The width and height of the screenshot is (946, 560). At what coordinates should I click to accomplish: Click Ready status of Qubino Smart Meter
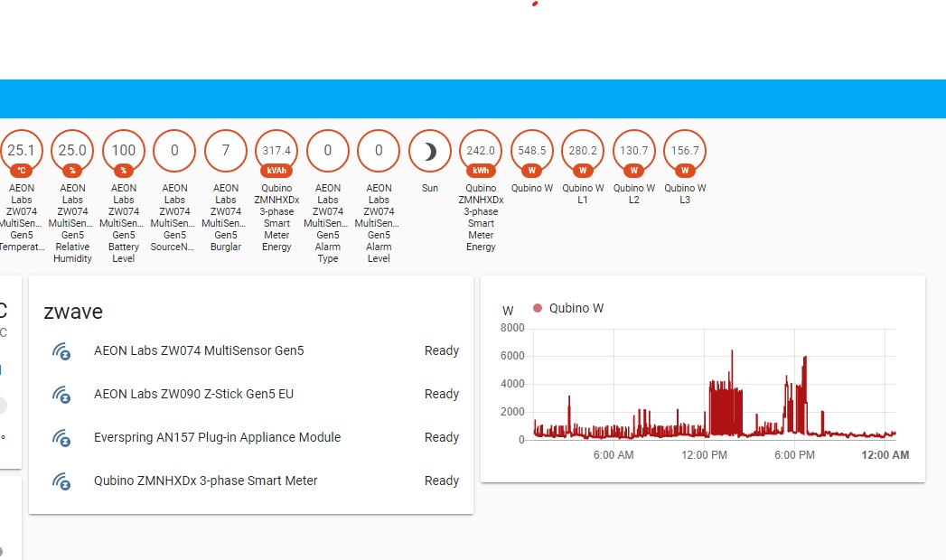[x=442, y=481]
